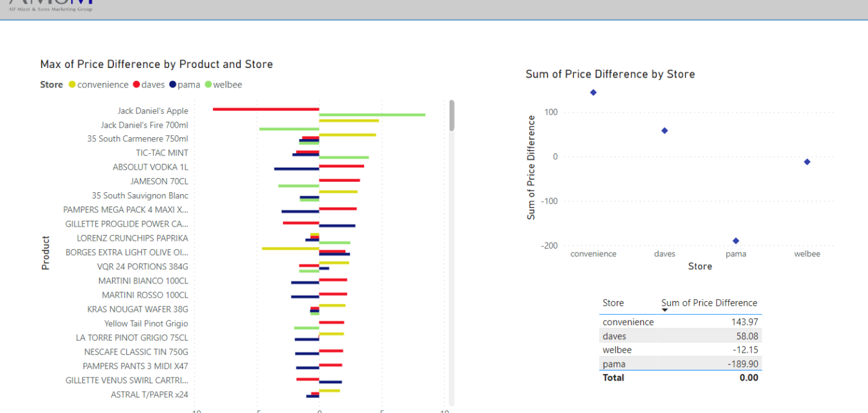Select '35 South Sauvignon Blanc' product label
The image size is (868, 413).
(x=140, y=196)
